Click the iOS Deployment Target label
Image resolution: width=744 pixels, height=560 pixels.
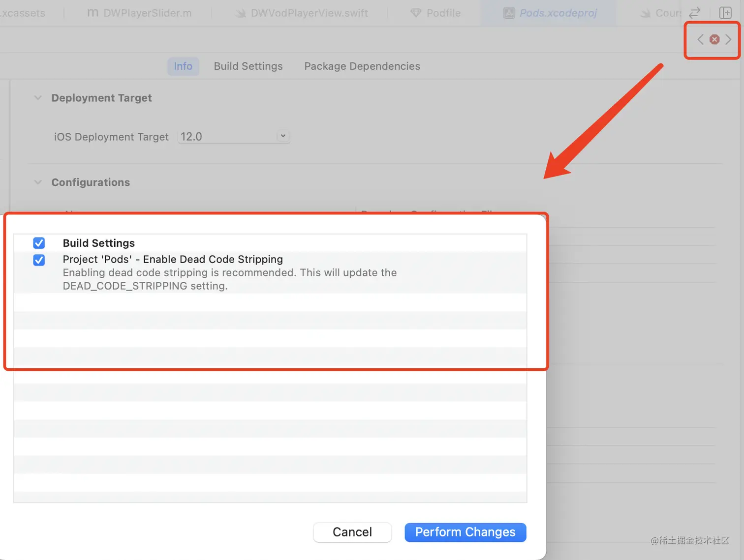tap(111, 137)
